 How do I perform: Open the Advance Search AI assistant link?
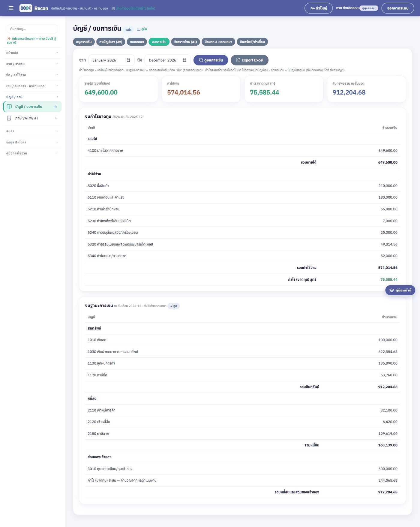pos(31,41)
